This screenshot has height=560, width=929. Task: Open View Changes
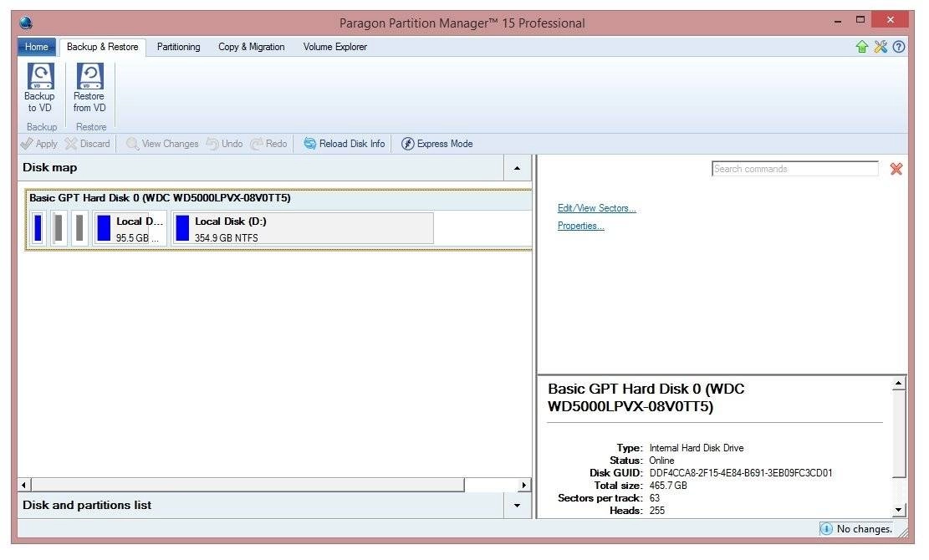pyautogui.click(x=161, y=144)
